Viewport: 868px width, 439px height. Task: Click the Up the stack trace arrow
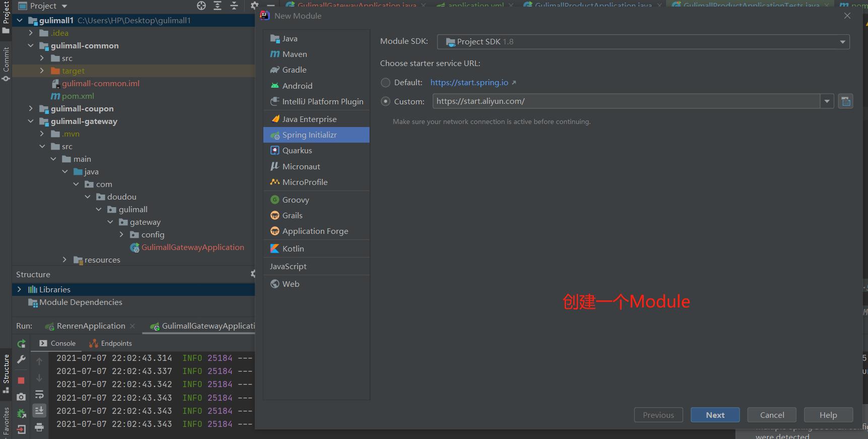tap(39, 361)
